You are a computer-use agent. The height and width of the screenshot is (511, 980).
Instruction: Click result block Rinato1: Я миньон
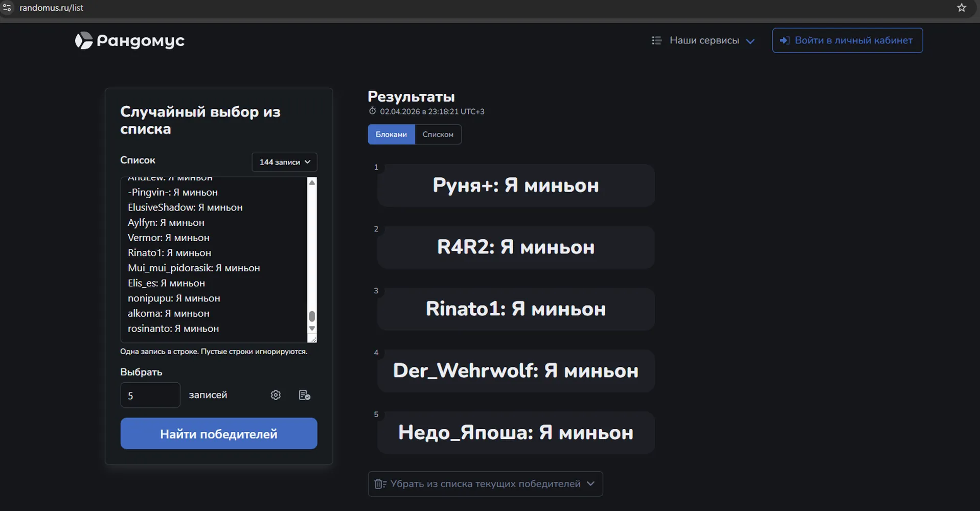coord(516,309)
